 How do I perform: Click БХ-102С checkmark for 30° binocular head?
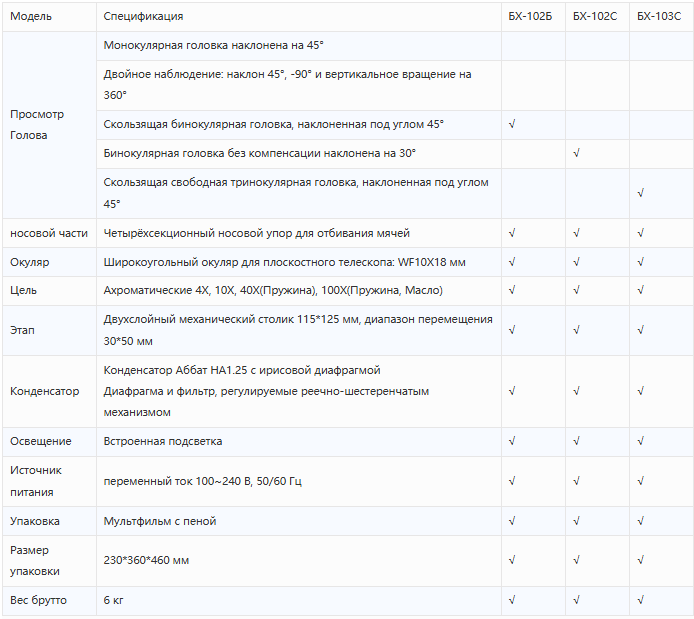576,154
